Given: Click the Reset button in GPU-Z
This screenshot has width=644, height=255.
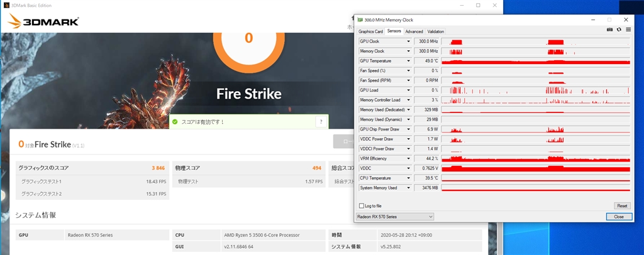Looking at the screenshot, I should coord(622,206).
